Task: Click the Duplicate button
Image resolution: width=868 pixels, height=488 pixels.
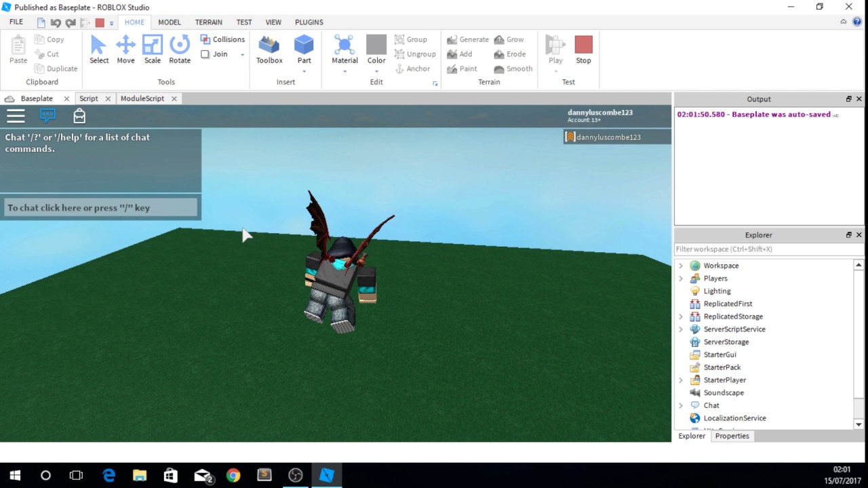Action: point(56,68)
